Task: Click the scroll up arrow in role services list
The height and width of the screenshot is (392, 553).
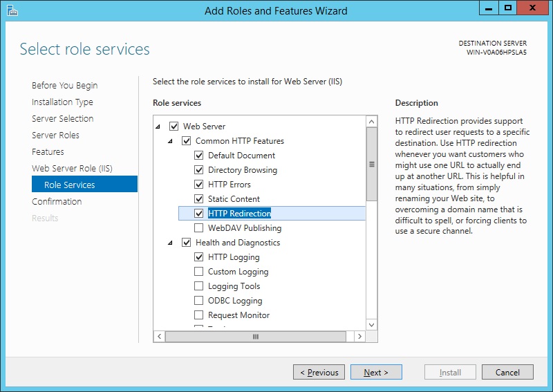Action: (x=371, y=122)
